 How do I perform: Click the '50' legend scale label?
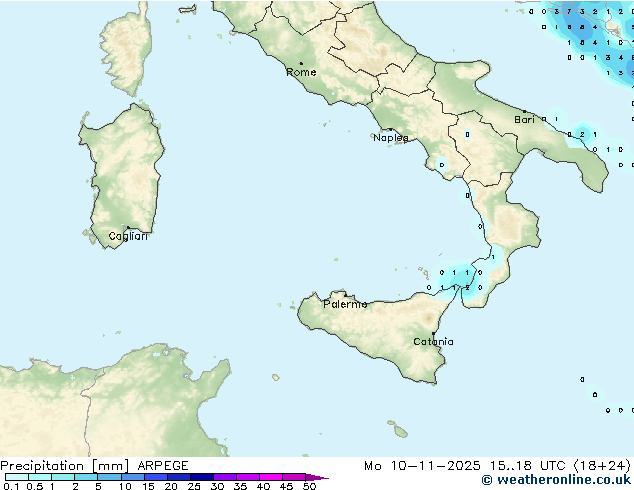click(x=309, y=486)
